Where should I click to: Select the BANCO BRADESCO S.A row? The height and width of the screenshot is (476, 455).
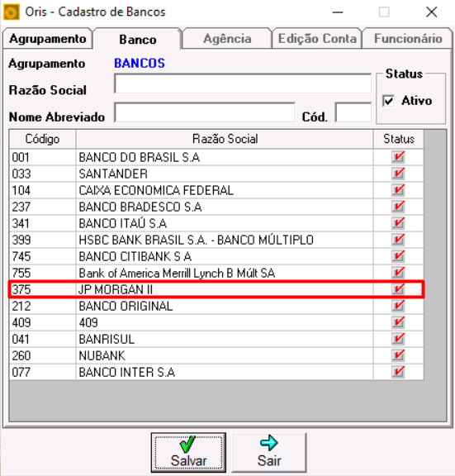pyautogui.click(x=216, y=207)
